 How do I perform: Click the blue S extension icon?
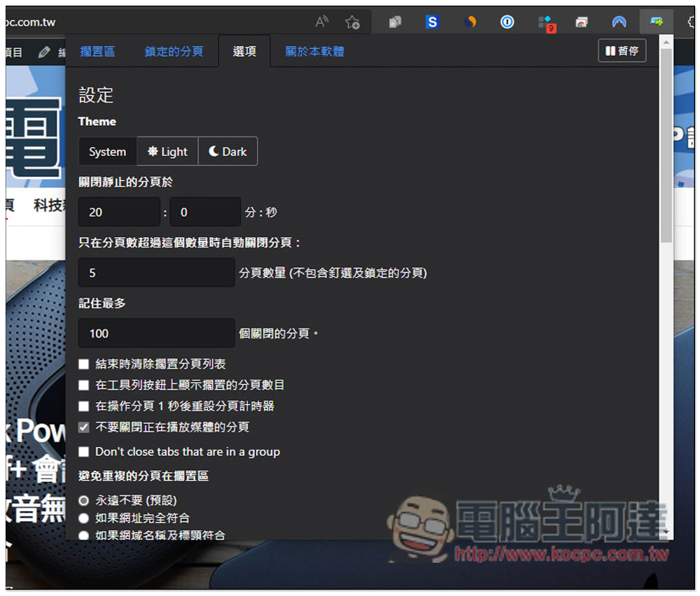pyautogui.click(x=432, y=22)
